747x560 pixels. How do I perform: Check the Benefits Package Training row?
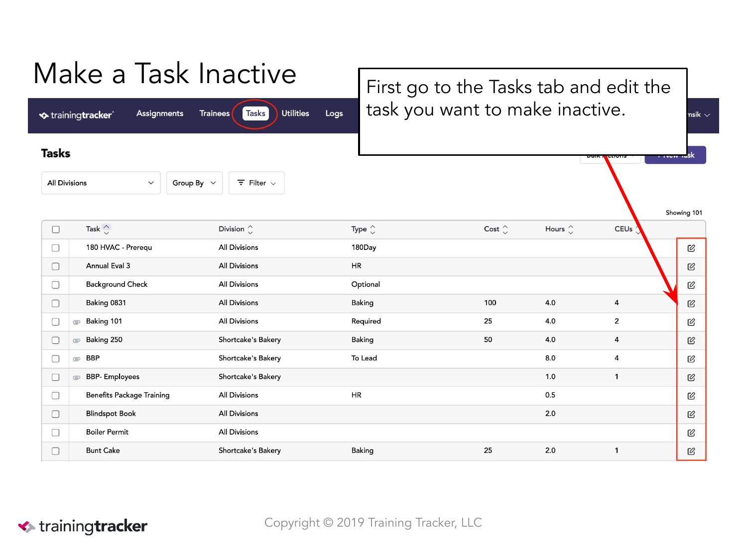pyautogui.click(x=56, y=396)
